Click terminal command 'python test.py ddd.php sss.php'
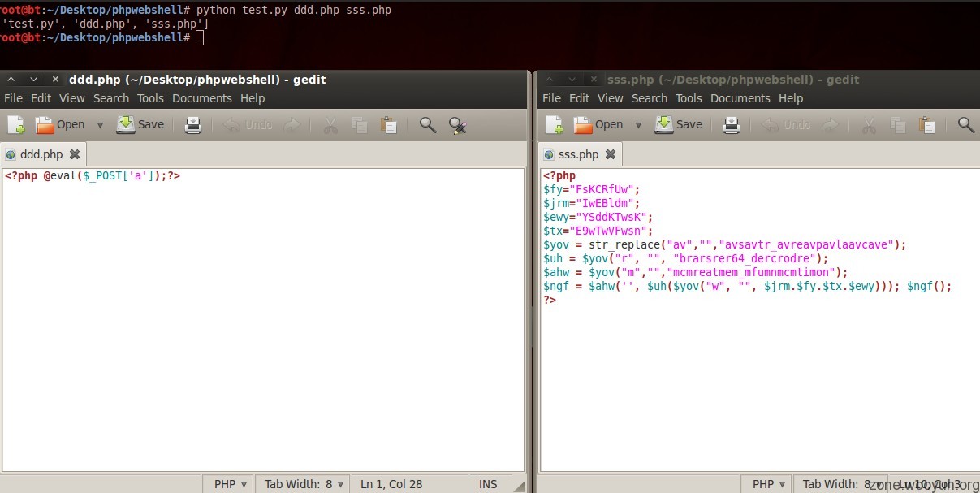Screen dimensions: 980x493 click(294, 11)
